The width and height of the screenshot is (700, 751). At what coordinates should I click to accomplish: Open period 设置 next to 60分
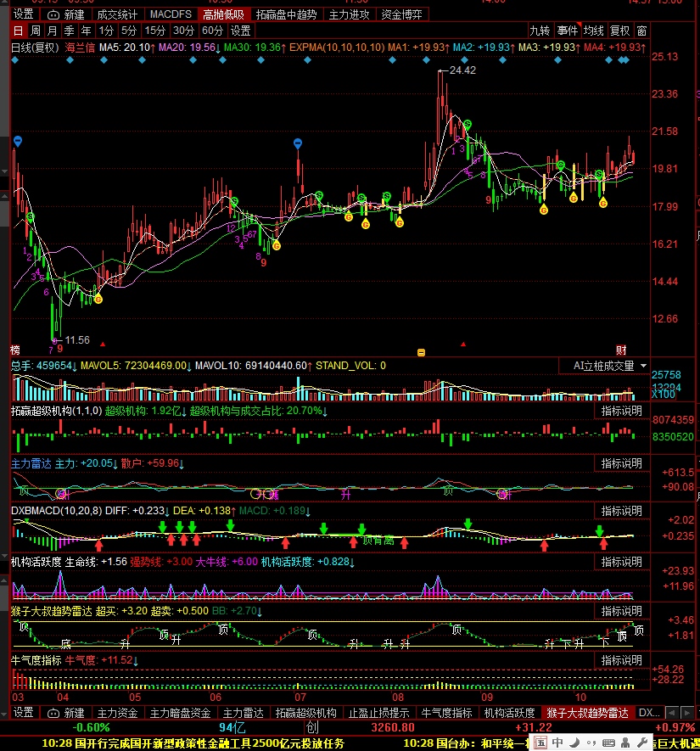[241, 31]
